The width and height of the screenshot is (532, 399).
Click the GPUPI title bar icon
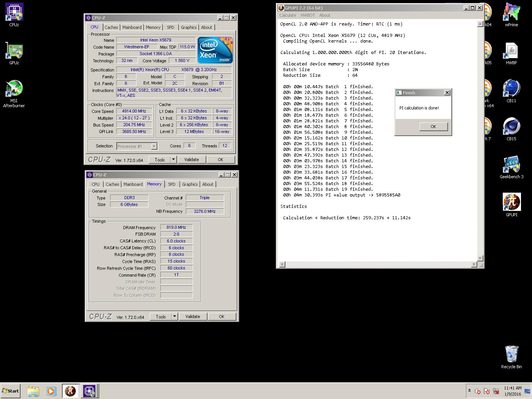click(281, 8)
